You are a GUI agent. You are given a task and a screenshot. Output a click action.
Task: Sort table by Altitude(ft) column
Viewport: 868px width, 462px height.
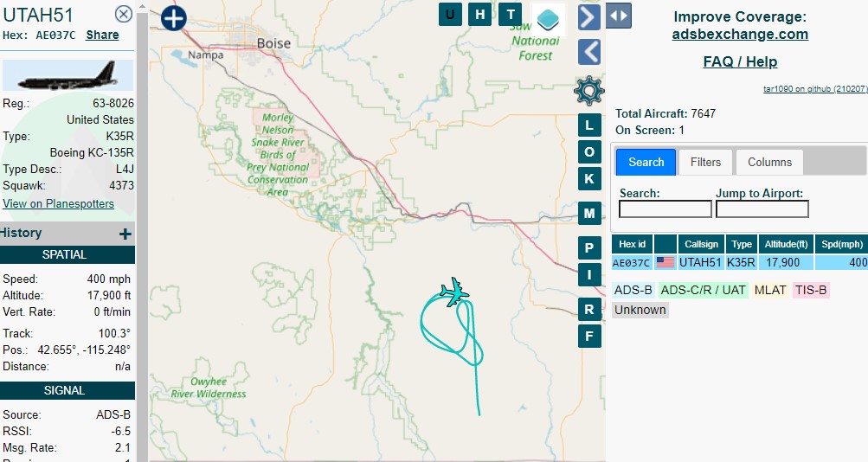click(x=787, y=244)
